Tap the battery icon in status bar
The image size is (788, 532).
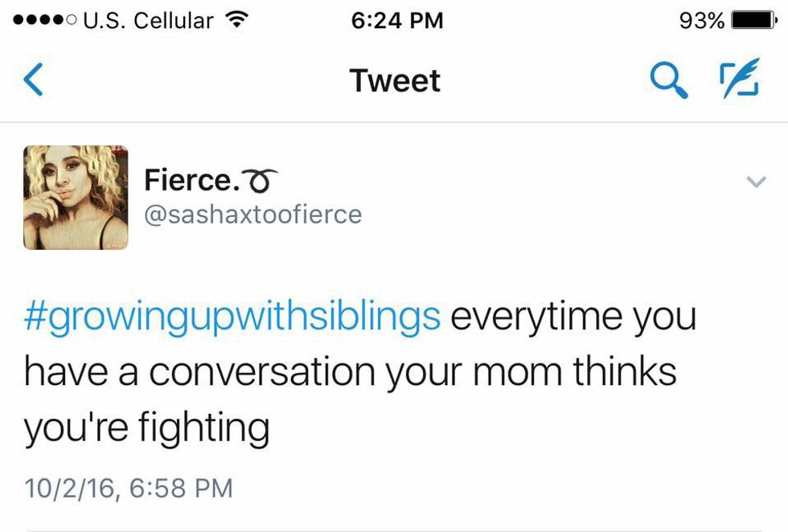coord(753,20)
